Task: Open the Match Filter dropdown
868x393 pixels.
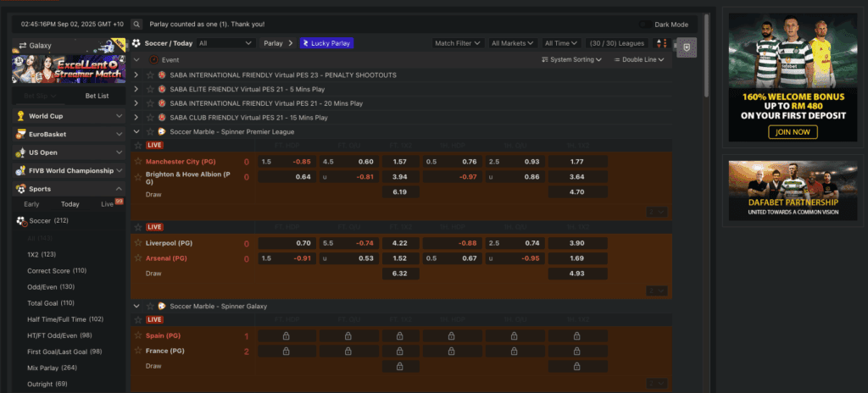Action: [458, 43]
